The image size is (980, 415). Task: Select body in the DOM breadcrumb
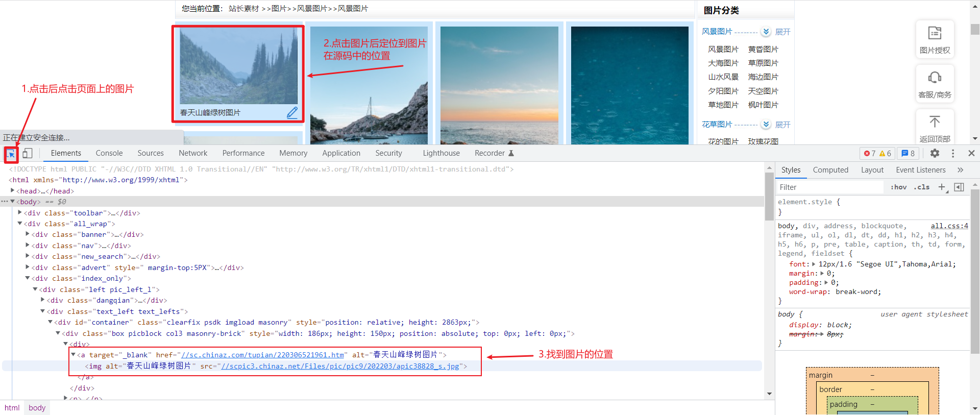click(37, 408)
